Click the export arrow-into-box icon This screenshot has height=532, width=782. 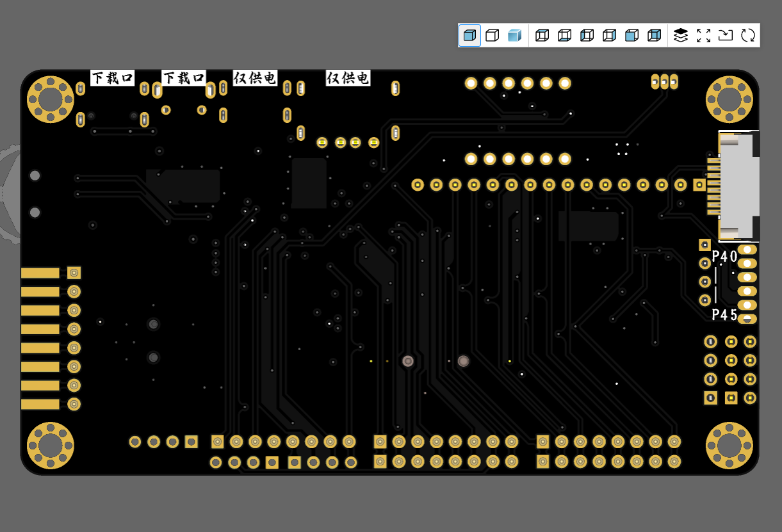pyautogui.click(x=726, y=35)
